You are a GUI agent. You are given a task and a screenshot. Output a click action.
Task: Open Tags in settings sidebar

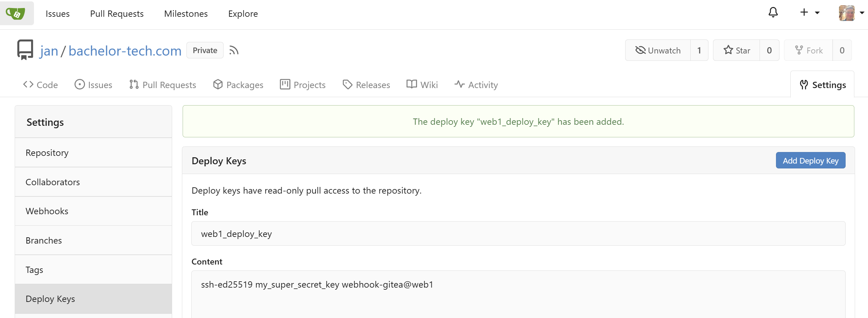click(93, 269)
